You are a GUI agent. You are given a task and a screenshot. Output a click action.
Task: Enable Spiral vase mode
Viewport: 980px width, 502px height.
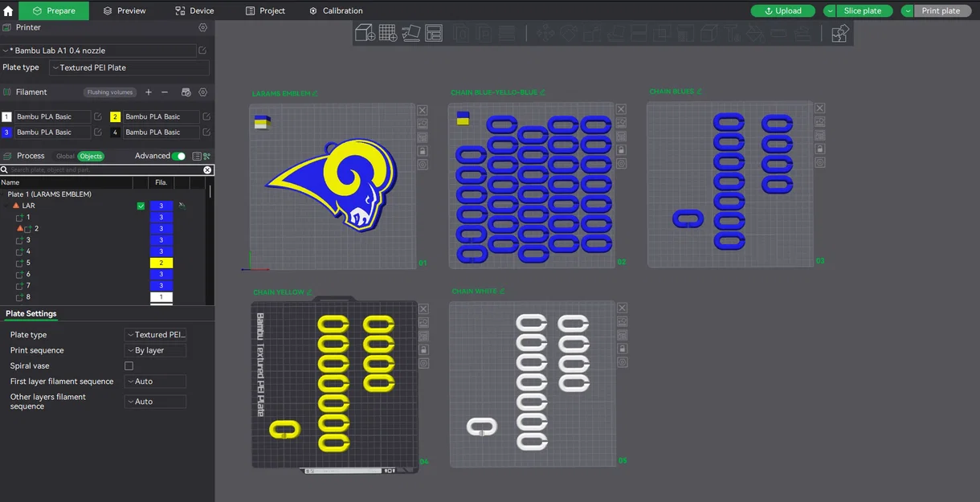click(x=129, y=365)
